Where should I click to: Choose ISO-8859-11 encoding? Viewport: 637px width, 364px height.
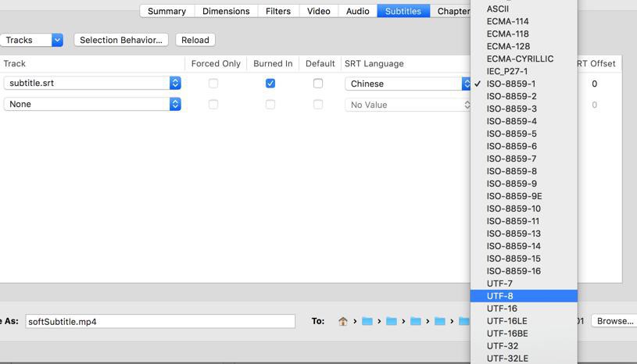pyautogui.click(x=524, y=221)
